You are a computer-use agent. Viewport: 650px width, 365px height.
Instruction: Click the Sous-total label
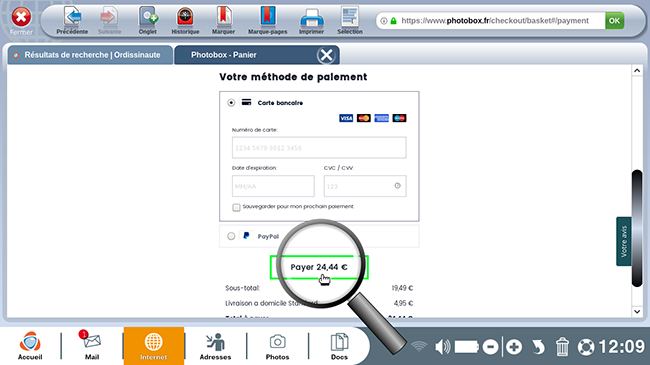click(243, 288)
